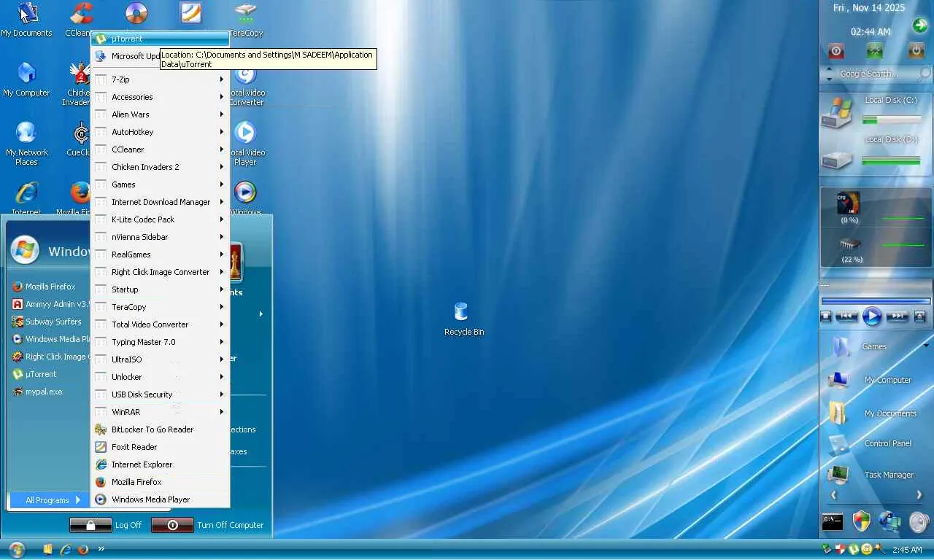This screenshot has height=560, width=934.
Task: Click the sidebar media player seek bar
Action: coord(876,300)
